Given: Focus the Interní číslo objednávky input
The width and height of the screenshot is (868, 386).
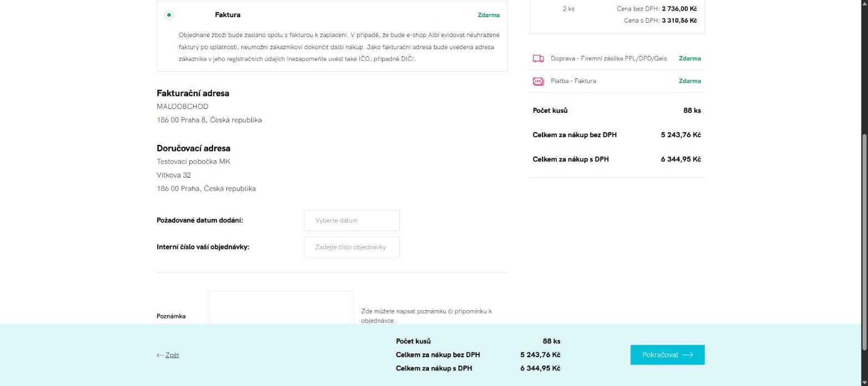Looking at the screenshot, I should coord(352,247).
